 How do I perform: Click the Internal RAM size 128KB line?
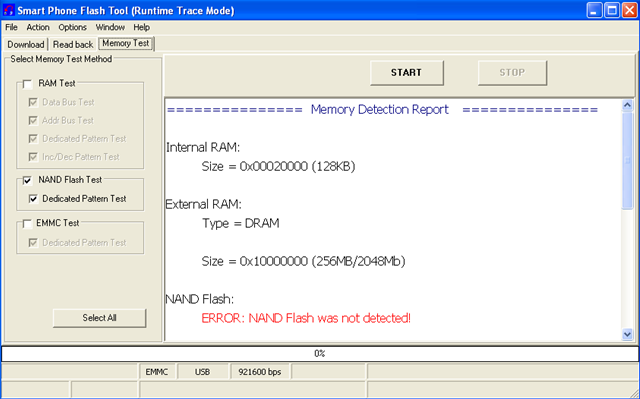(278, 166)
